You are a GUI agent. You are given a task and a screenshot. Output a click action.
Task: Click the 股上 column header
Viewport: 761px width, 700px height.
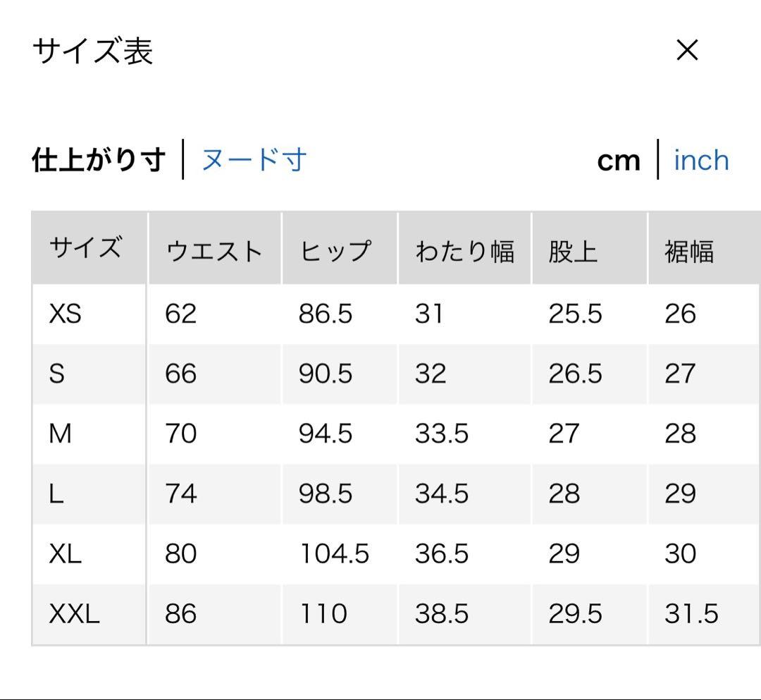[x=573, y=250]
